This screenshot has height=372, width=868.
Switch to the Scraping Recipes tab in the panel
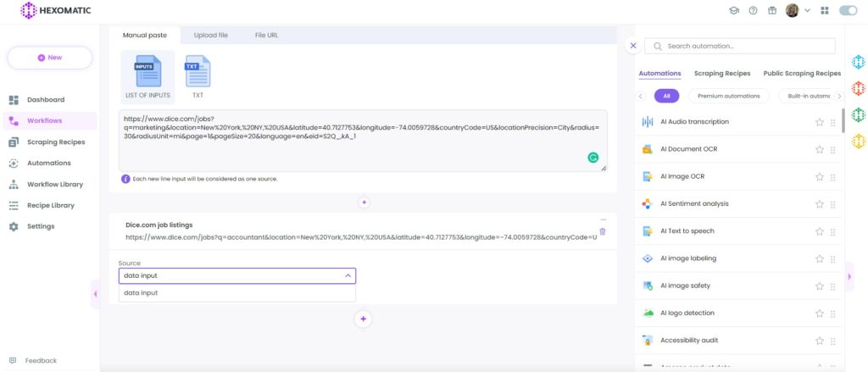722,74
